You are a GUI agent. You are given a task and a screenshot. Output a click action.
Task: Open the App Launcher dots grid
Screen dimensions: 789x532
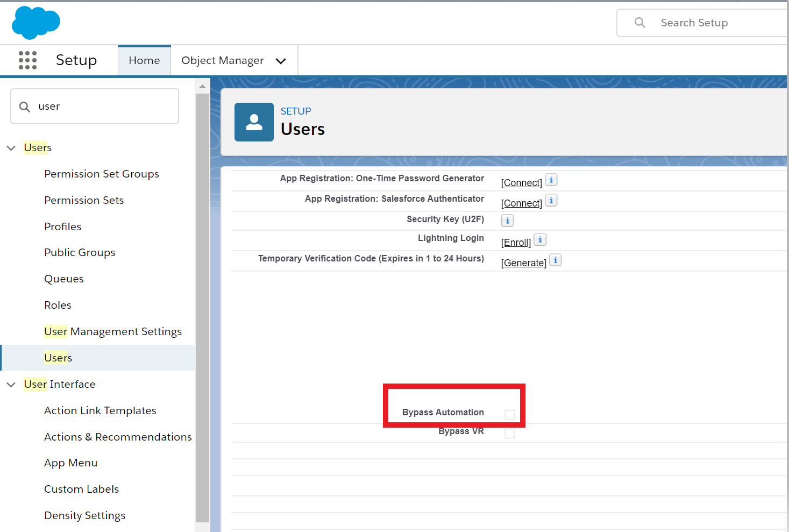[x=27, y=60]
